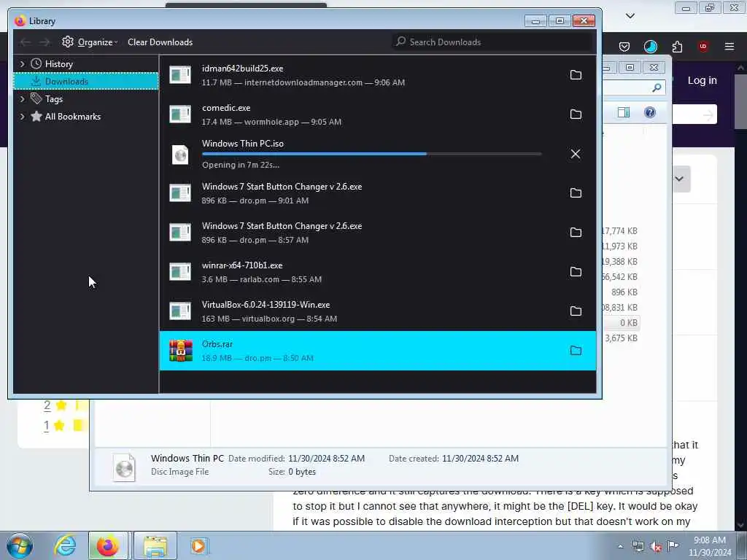Select the idman642build25.exe download entry
This screenshot has height=560, width=747.
(377, 75)
